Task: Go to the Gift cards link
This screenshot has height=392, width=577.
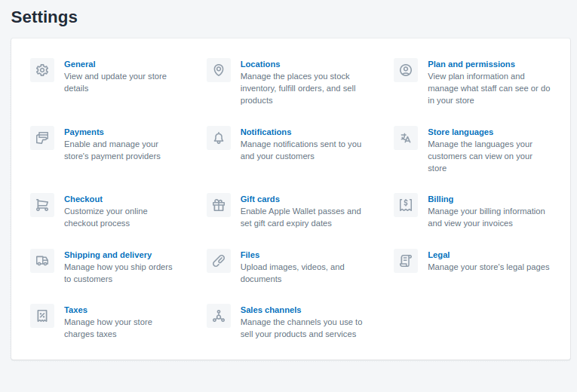Action: click(259, 199)
